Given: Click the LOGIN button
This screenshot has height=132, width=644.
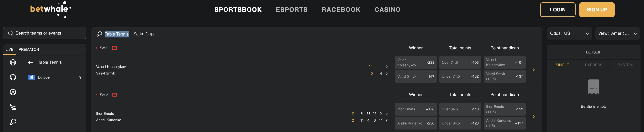Looking at the screenshot, I should click(x=557, y=9).
